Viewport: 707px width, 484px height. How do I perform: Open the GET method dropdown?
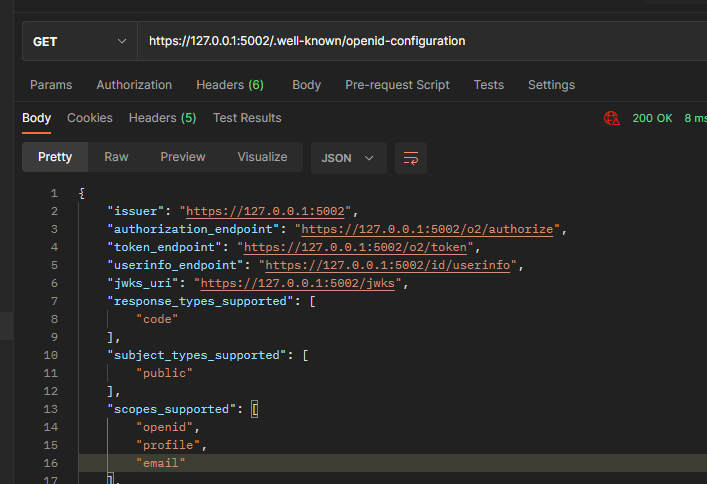(x=79, y=41)
